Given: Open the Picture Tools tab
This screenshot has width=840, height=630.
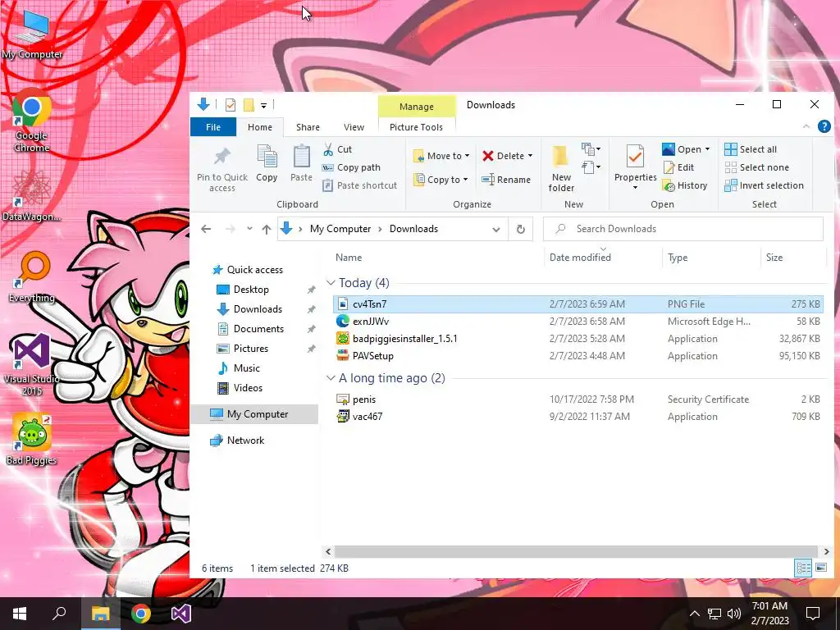Looking at the screenshot, I should pos(416,127).
